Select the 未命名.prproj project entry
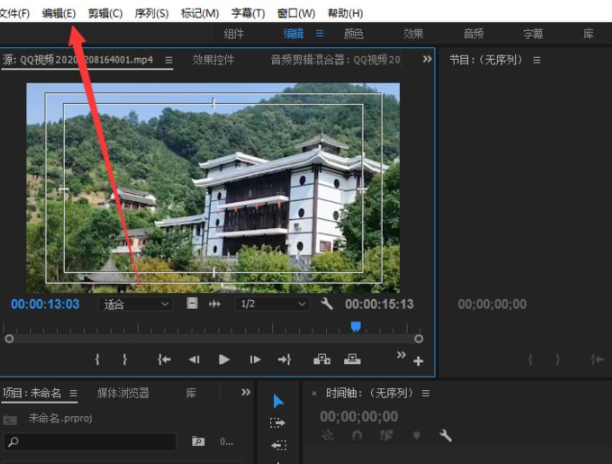 [x=60, y=418]
